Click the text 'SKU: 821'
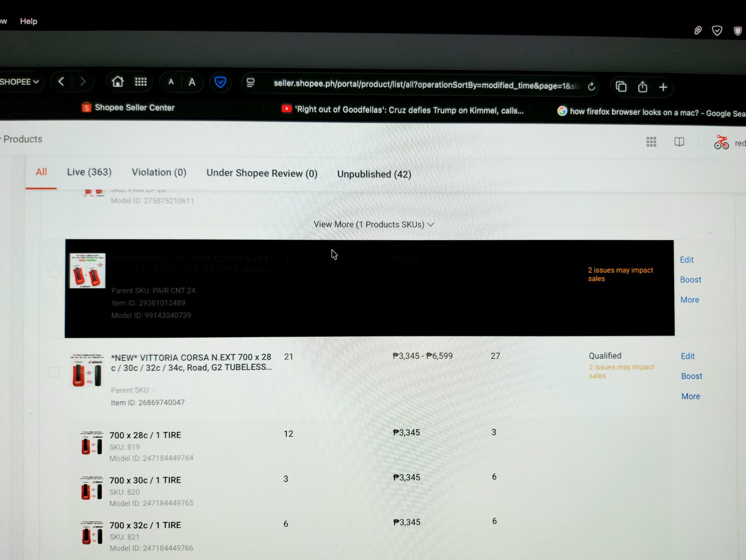Screen dimensions: 746x560 coord(124,537)
